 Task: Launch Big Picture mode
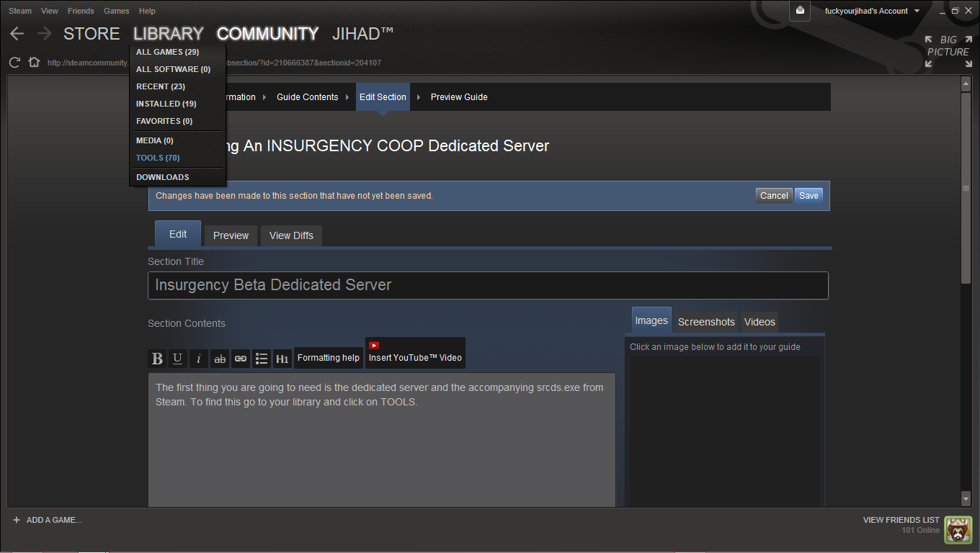tap(948, 52)
